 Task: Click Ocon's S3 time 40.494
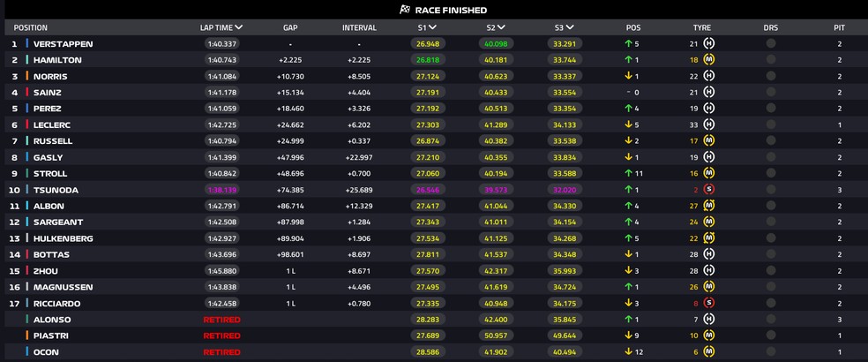point(565,352)
